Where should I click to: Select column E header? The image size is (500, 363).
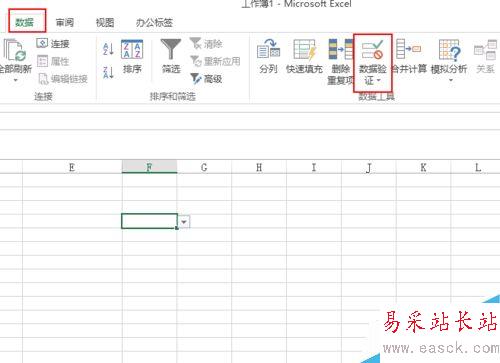tap(72, 167)
